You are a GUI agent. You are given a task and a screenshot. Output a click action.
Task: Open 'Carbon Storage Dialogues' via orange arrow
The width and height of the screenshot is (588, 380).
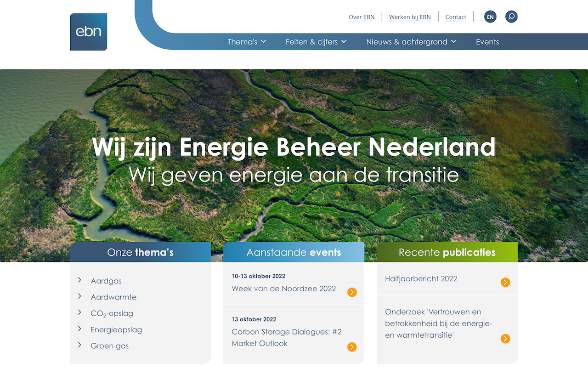coord(352,347)
